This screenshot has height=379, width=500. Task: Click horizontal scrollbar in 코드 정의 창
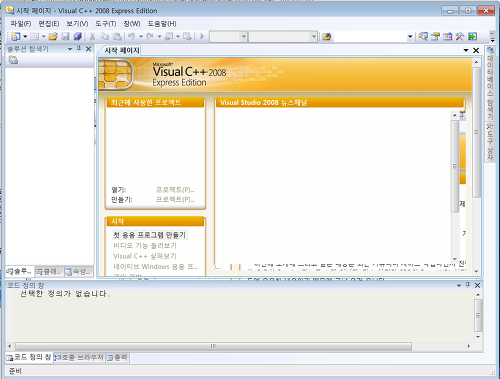(213, 346)
